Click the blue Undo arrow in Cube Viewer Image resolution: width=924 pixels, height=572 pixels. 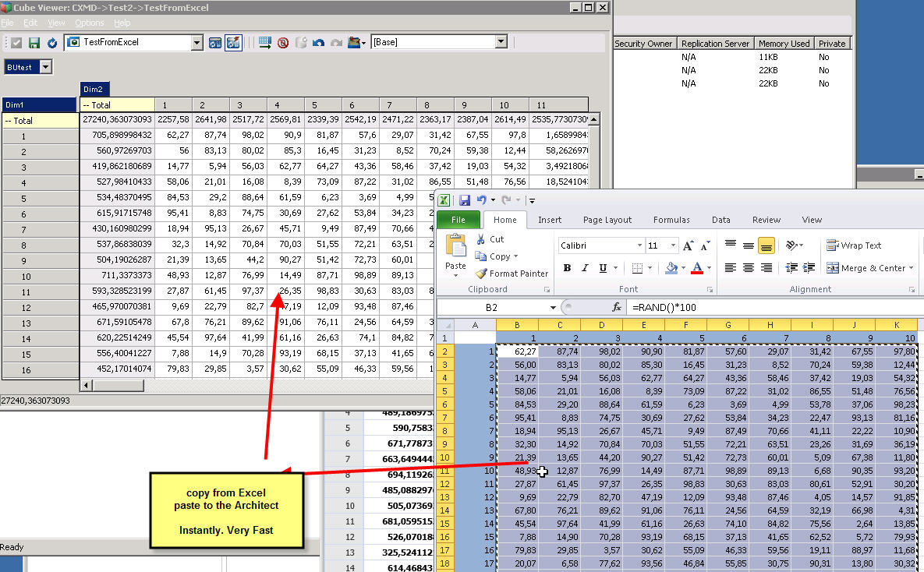coord(319,42)
